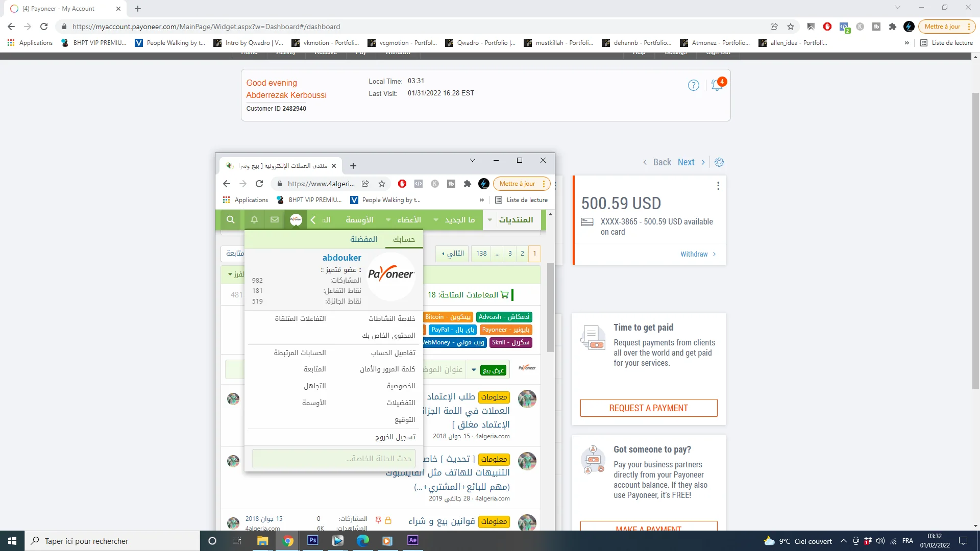Open dashboard settings gear icon
980x551 pixels.
(719, 162)
